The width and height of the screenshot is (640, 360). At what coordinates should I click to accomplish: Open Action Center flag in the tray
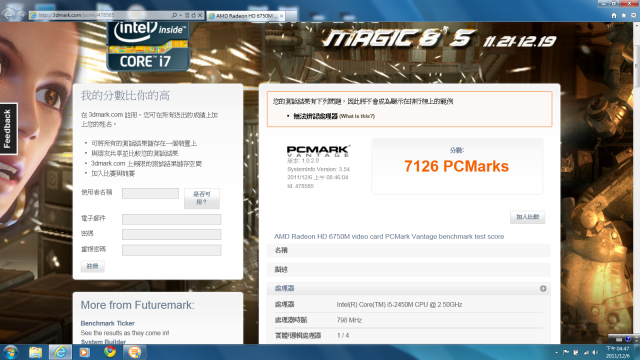pos(566,352)
